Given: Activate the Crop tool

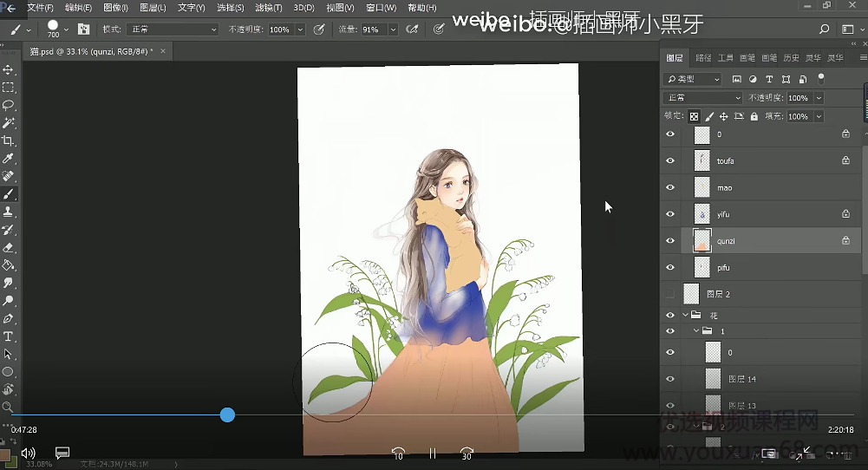Looking at the screenshot, I should coord(9,140).
